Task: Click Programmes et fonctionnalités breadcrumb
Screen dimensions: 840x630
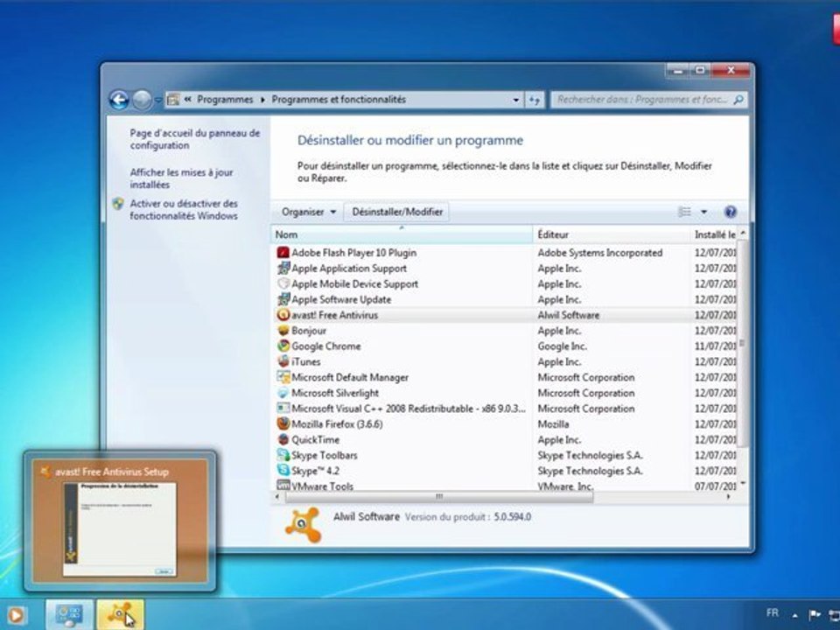Action: point(339,100)
